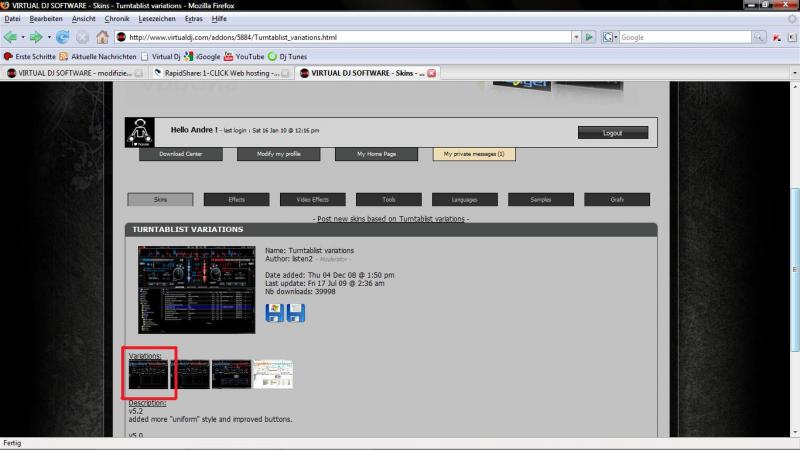This screenshot has width=800, height=450.
Task: Open the YouTube bookmark
Action: pos(244,57)
